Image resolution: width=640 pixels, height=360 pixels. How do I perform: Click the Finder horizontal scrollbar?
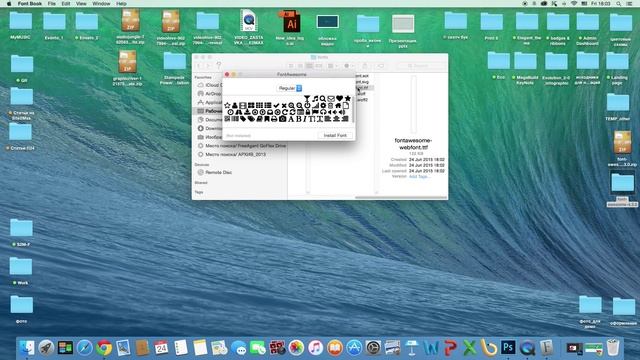click(x=401, y=198)
